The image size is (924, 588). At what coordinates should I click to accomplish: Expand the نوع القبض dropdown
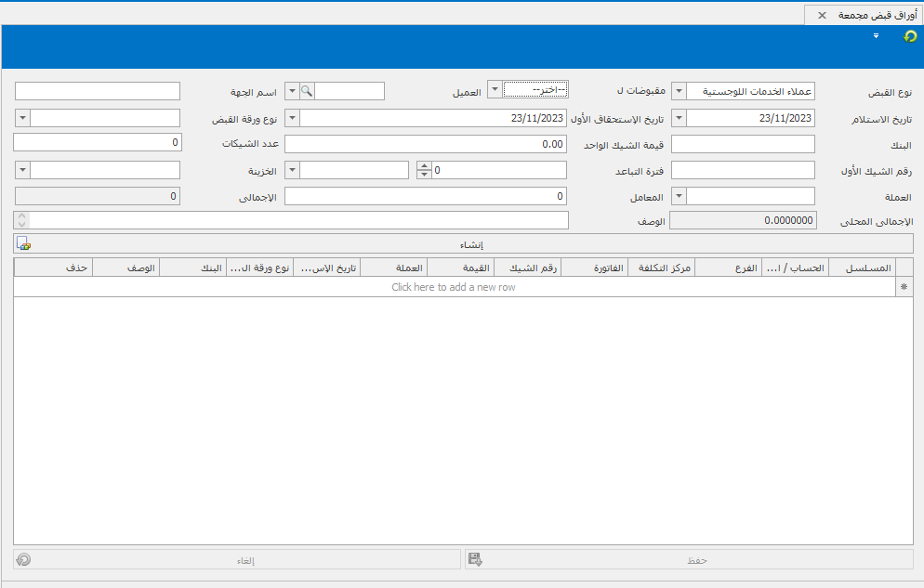coord(679,91)
